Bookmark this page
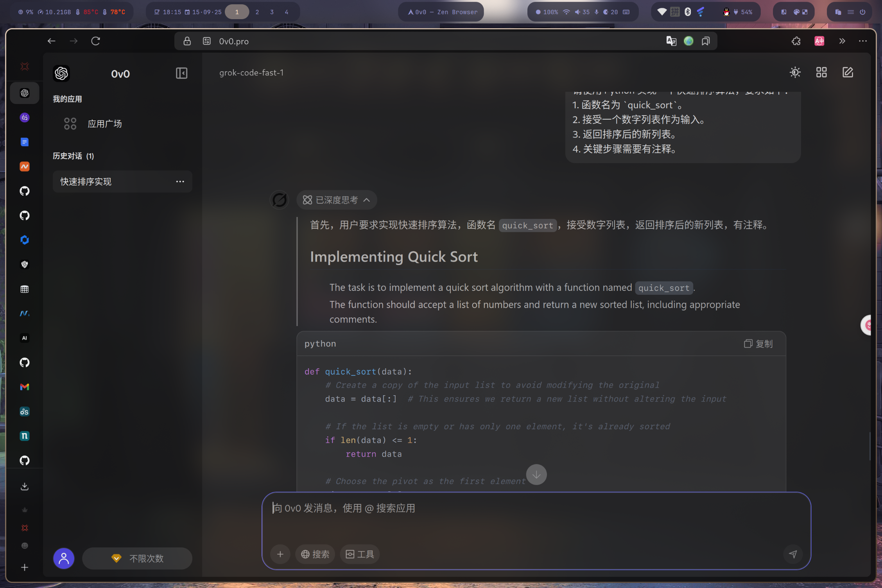882x588 pixels. [x=706, y=41]
